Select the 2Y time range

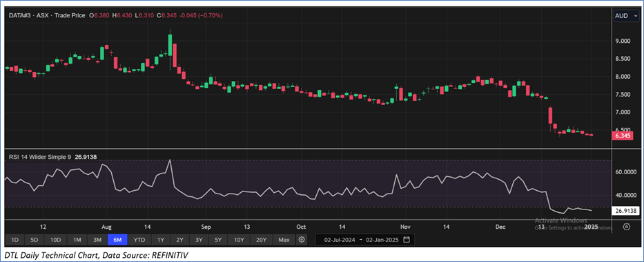tap(180, 239)
